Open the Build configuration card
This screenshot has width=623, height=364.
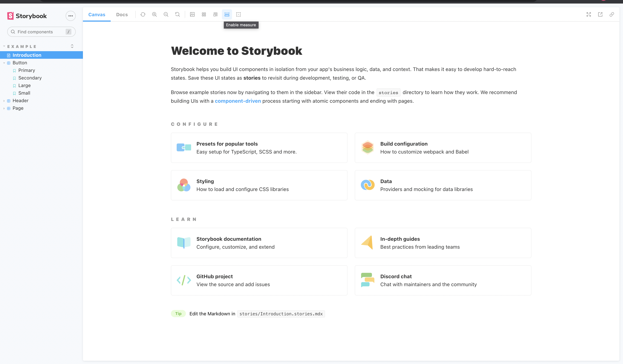(x=443, y=148)
